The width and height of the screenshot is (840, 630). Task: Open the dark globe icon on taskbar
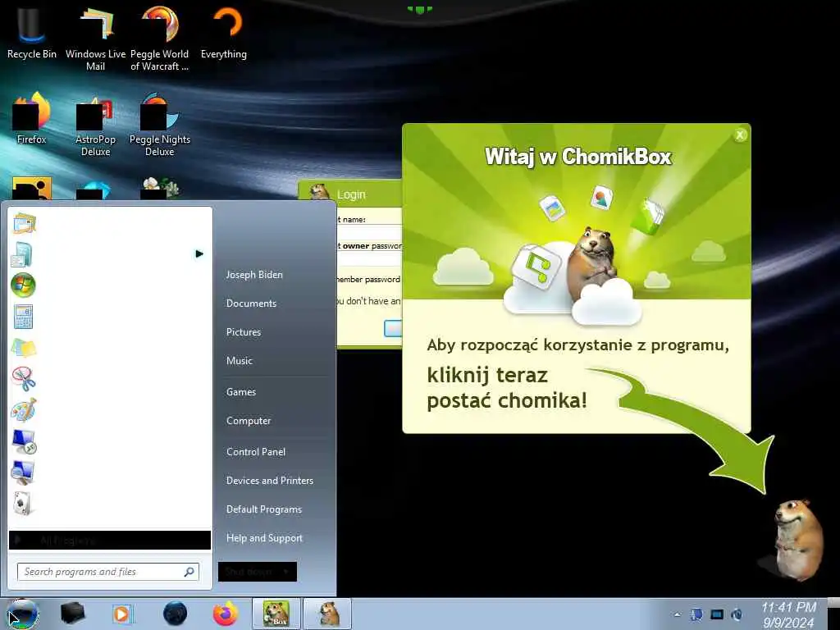pos(175,614)
